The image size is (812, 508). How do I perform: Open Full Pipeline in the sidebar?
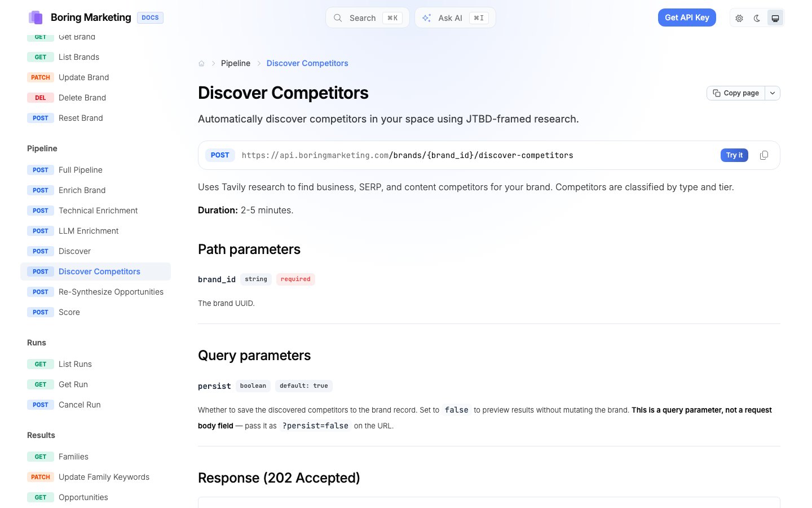click(96, 170)
